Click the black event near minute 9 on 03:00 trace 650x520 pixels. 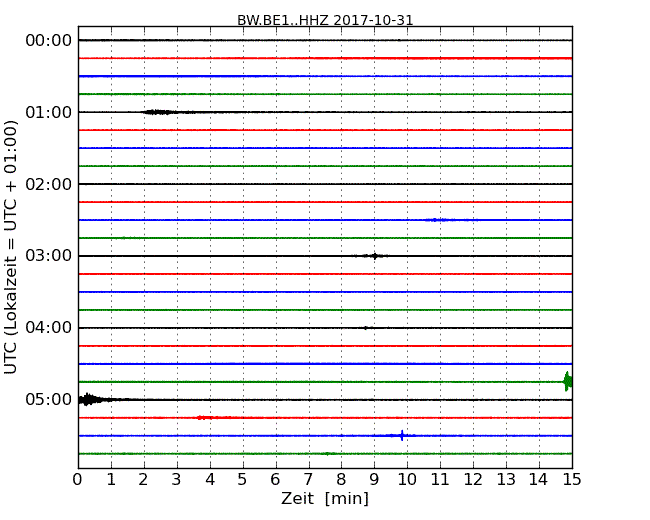375,256
